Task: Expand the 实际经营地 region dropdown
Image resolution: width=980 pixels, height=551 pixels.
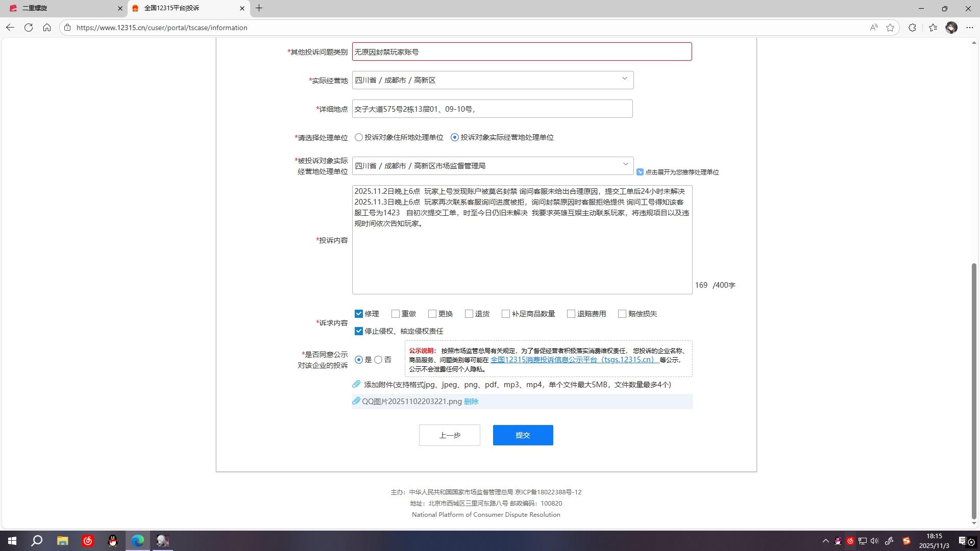Action: coord(624,79)
